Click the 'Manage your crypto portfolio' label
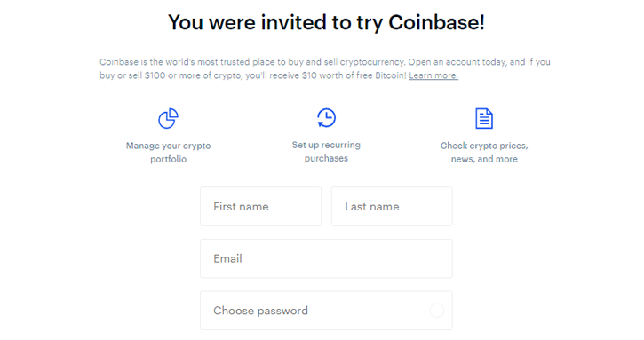Screen dimensions: 644x340 [x=169, y=153]
